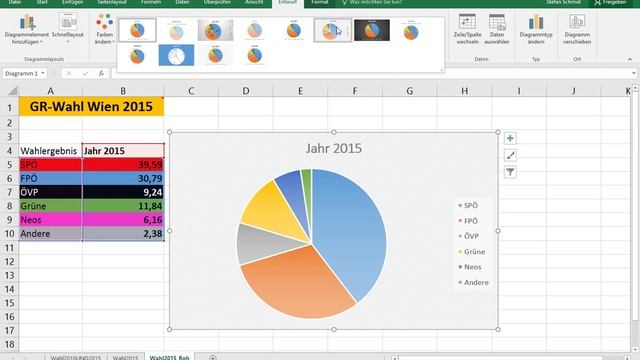This screenshot has width=640, height=360.
Task: Select cell containing Wahlergebnis
Action: [x=50, y=151]
